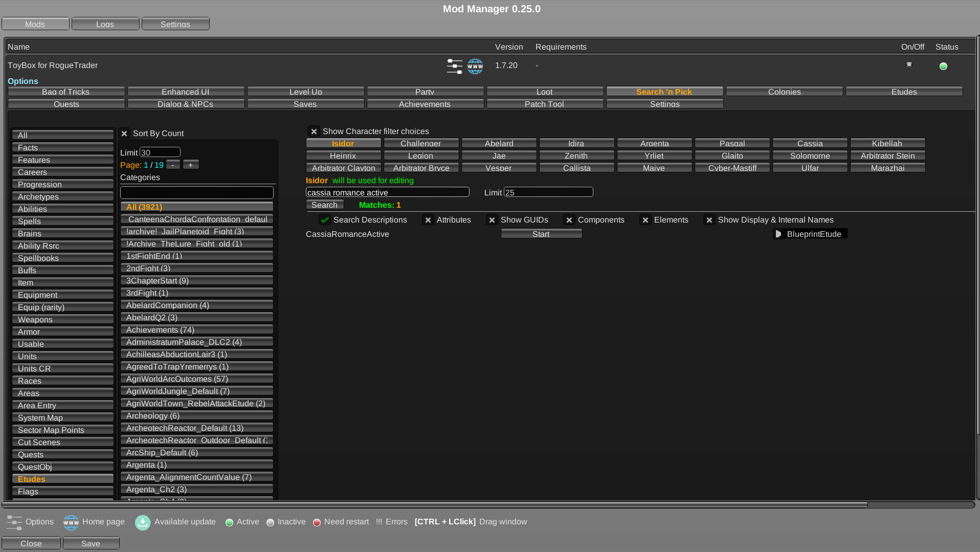Viewport: 980px width, 552px height.
Task: Enable Elements checkbox
Action: pyautogui.click(x=645, y=220)
